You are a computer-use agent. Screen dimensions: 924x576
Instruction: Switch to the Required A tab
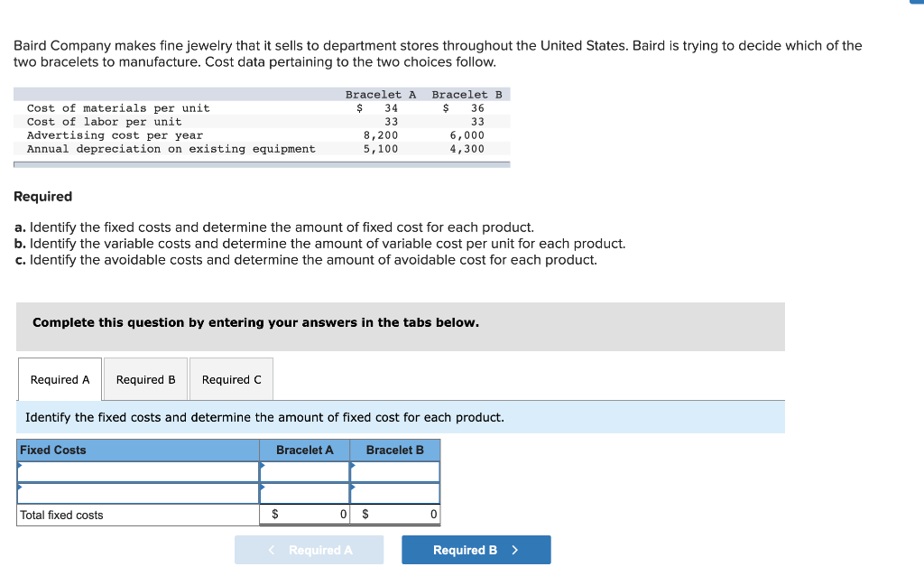59,379
